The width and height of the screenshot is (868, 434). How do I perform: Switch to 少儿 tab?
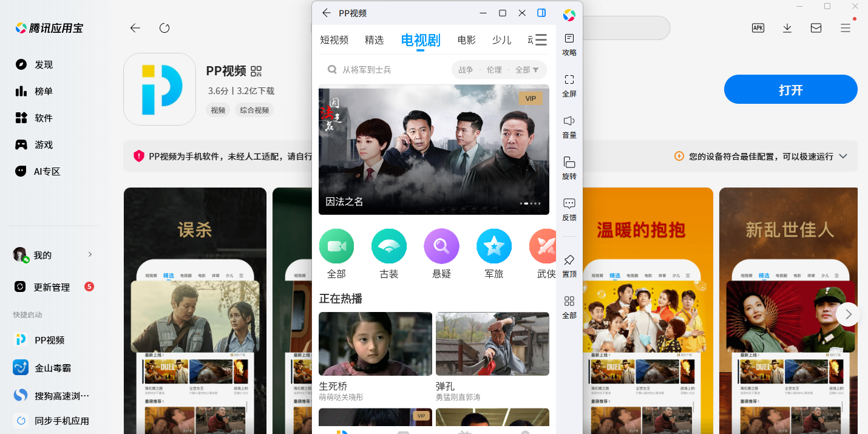pos(502,40)
